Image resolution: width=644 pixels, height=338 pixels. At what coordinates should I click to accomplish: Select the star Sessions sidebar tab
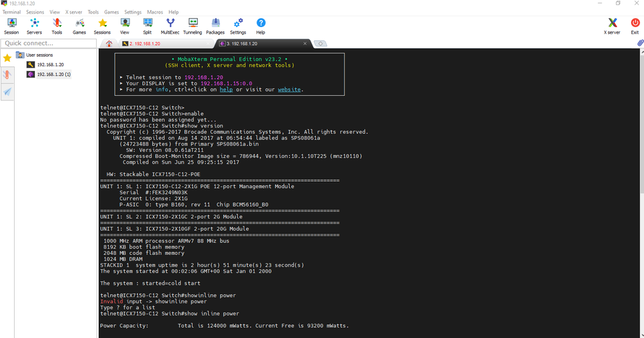[x=7, y=58]
